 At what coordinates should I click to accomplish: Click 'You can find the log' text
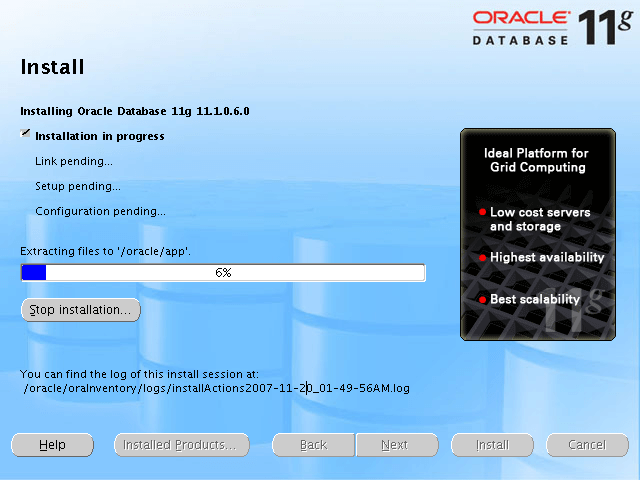point(139,374)
